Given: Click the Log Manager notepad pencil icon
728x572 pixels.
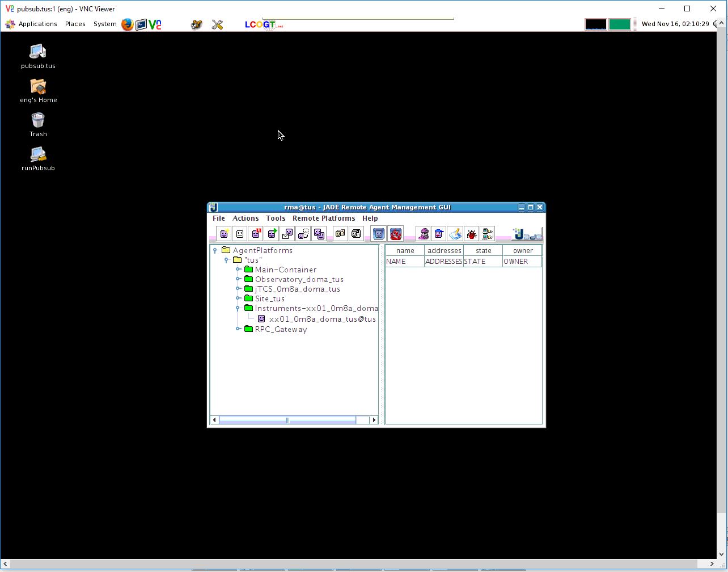Looking at the screenshot, I should click(455, 234).
